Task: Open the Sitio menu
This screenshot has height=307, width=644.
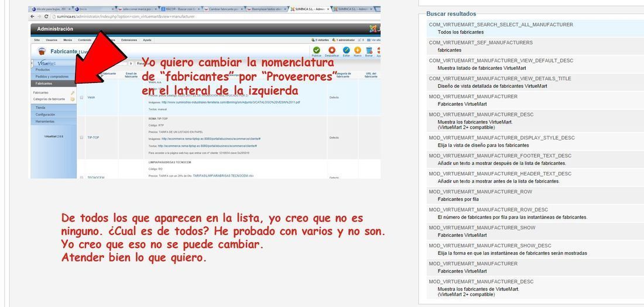Action: [37, 40]
